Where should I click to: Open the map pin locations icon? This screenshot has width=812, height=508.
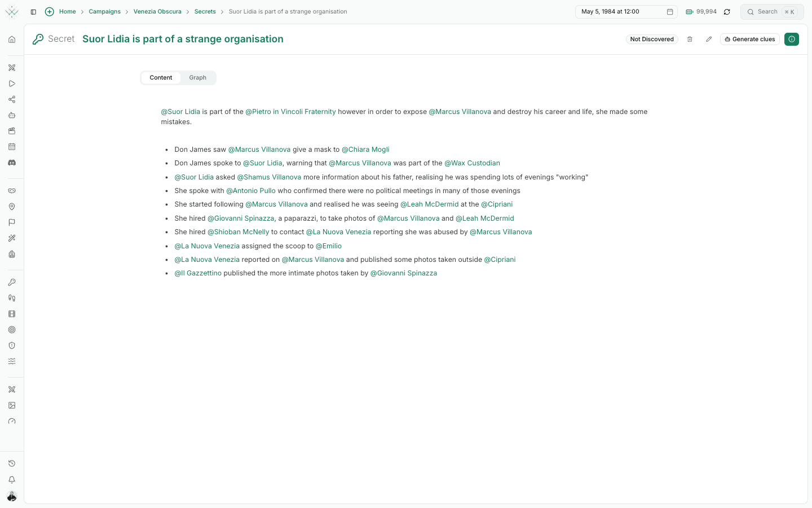(x=12, y=207)
